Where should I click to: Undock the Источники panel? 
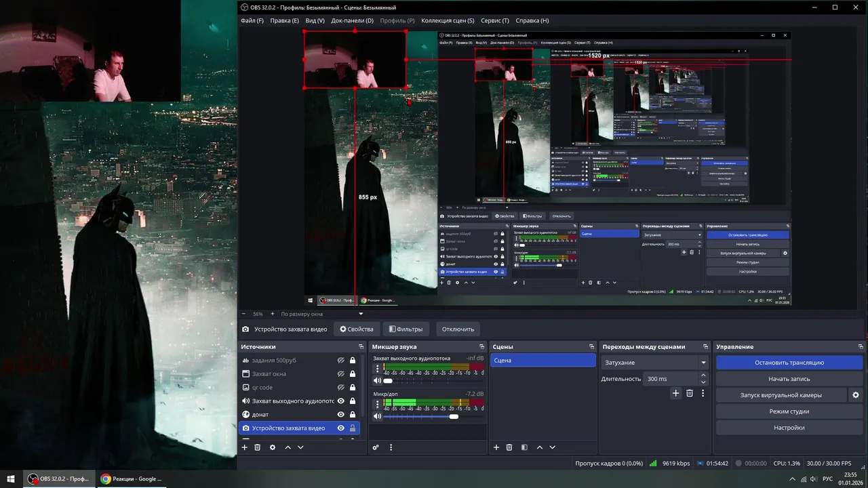click(x=361, y=346)
